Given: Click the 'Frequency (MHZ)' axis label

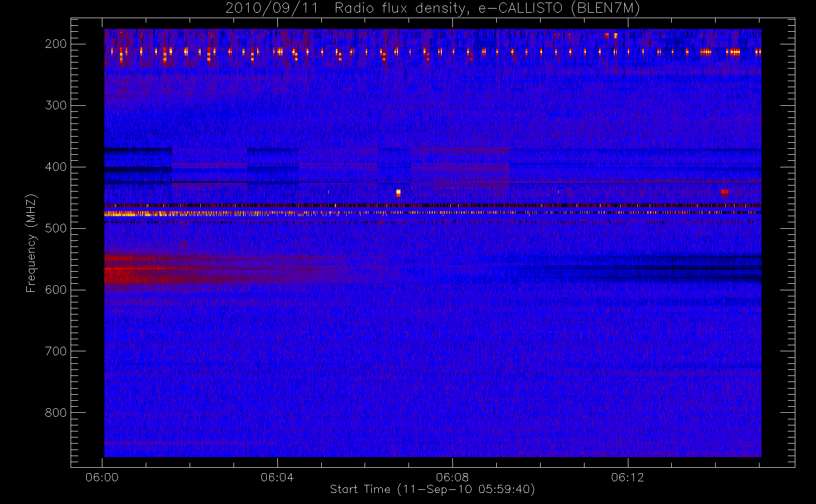Looking at the screenshot, I should coord(31,243).
